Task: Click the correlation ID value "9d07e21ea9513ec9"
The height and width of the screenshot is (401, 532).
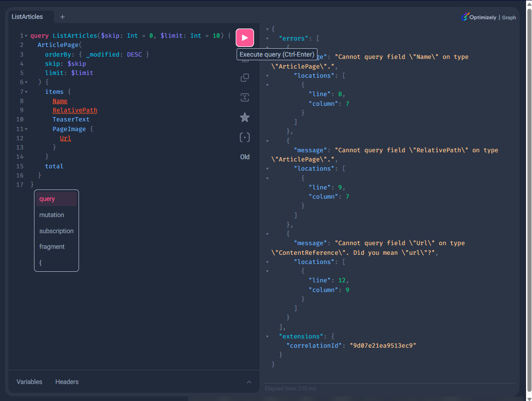Action: coord(383,346)
